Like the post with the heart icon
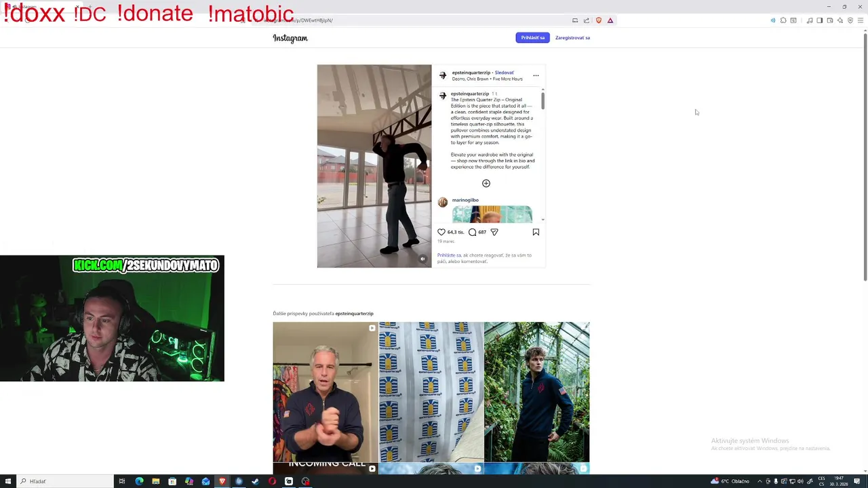This screenshot has height=488, width=868. [441, 232]
